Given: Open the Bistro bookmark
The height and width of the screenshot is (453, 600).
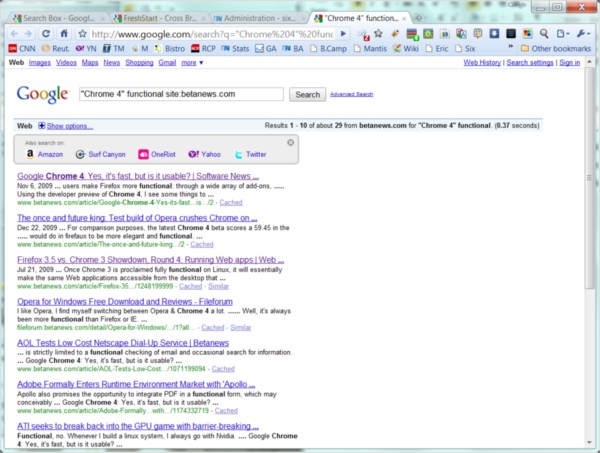Looking at the screenshot, I should (x=170, y=49).
